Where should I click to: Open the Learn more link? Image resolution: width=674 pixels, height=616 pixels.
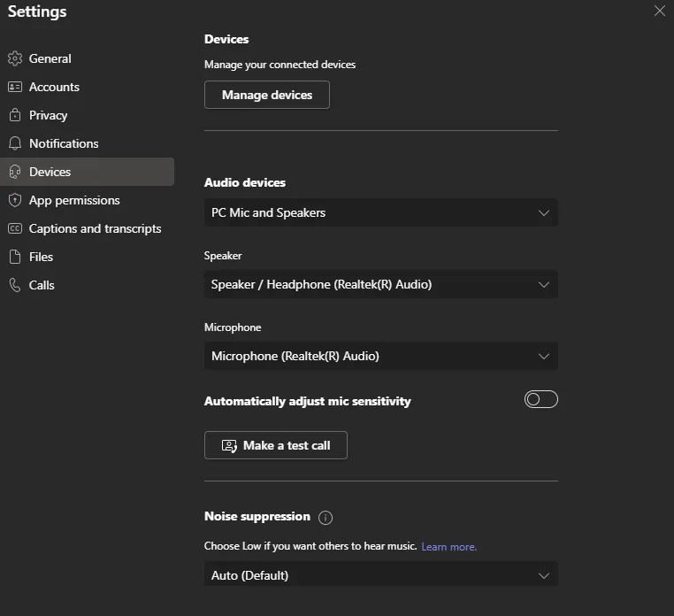point(448,547)
